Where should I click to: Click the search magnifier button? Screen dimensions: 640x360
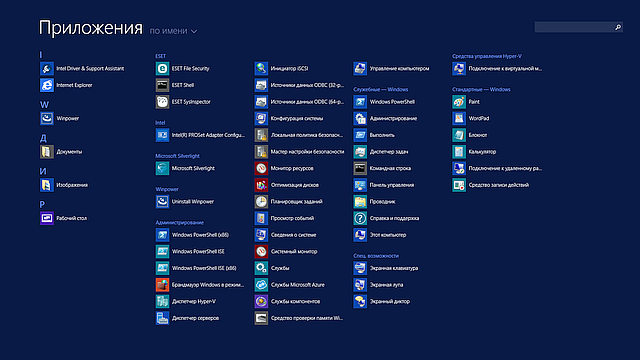[x=618, y=27]
